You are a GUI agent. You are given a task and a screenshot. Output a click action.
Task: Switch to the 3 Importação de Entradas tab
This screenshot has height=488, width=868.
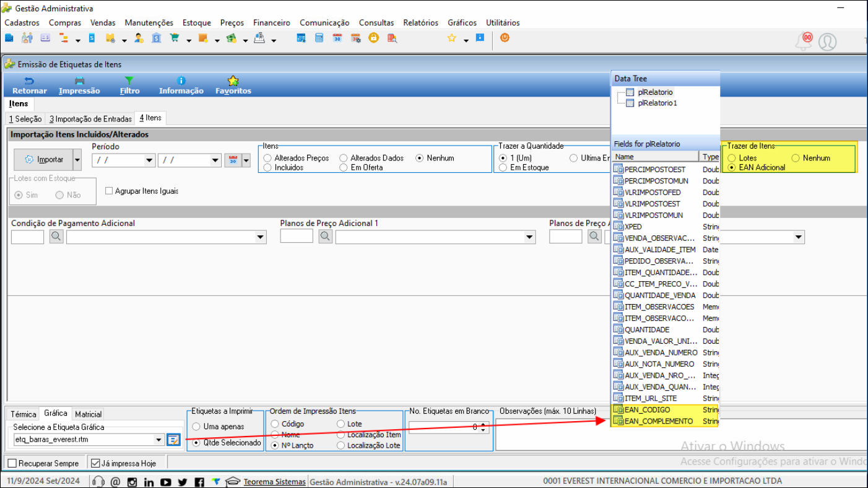pyautogui.click(x=90, y=118)
